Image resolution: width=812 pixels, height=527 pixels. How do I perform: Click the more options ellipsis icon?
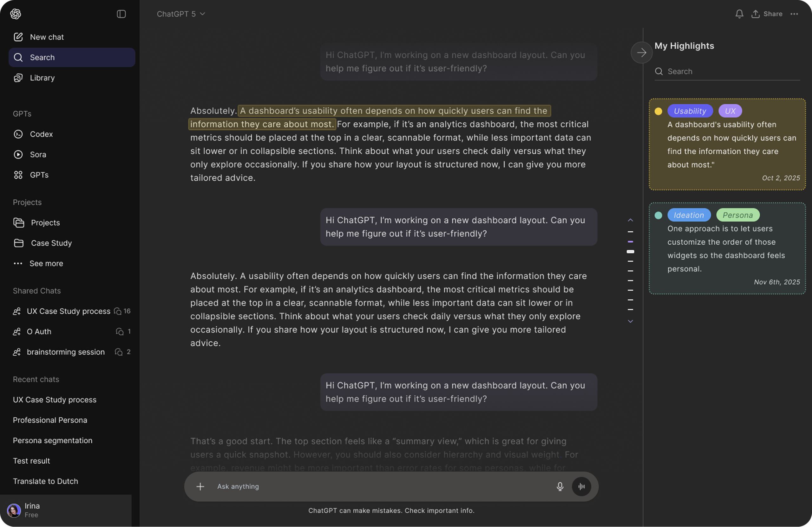tap(794, 14)
